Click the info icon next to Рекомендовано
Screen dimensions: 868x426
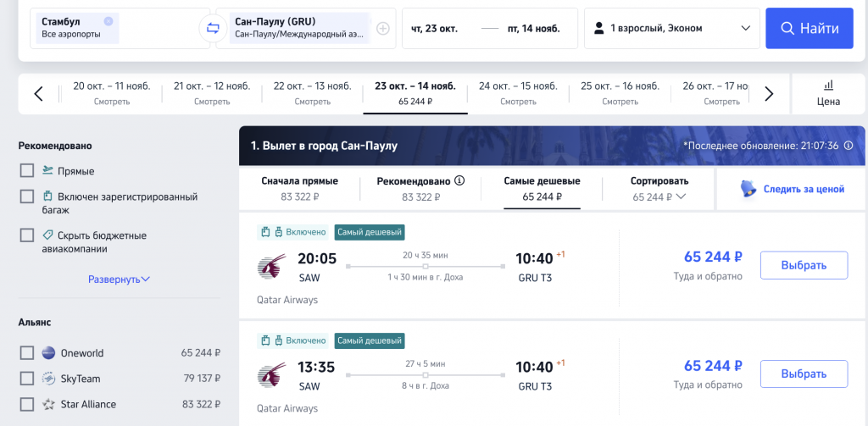pos(459,181)
